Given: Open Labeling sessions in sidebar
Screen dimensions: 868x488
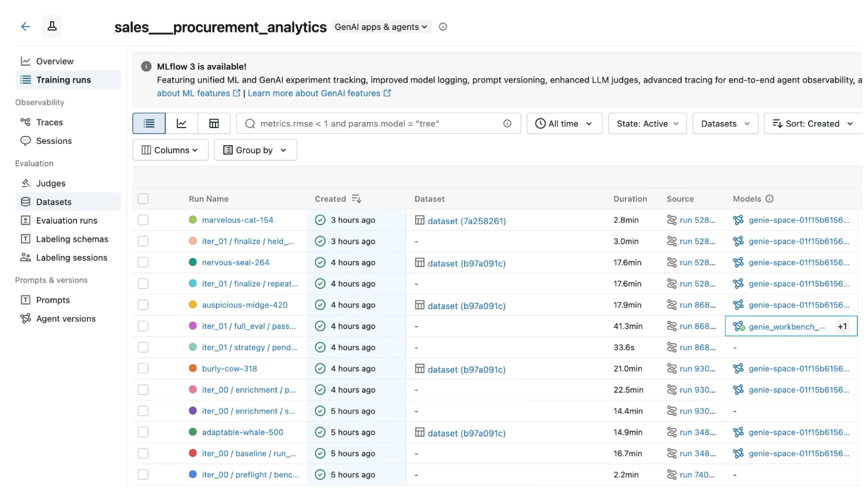Looking at the screenshot, I should [68, 258].
